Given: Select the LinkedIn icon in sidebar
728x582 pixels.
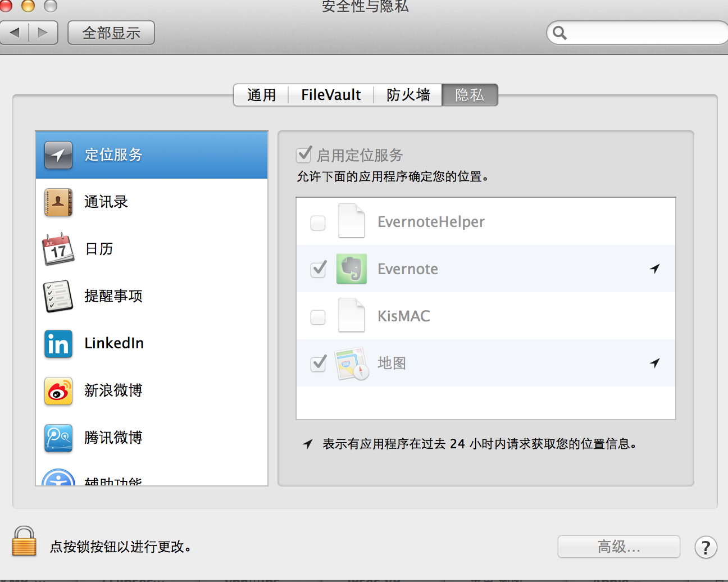Looking at the screenshot, I should click(58, 343).
